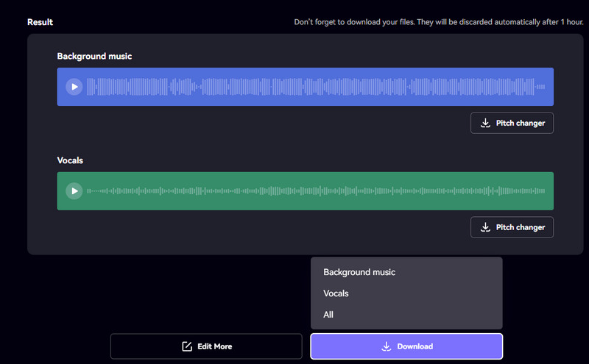Seek to middle of blue Background music waveform
589x364 pixels.
click(x=317, y=87)
